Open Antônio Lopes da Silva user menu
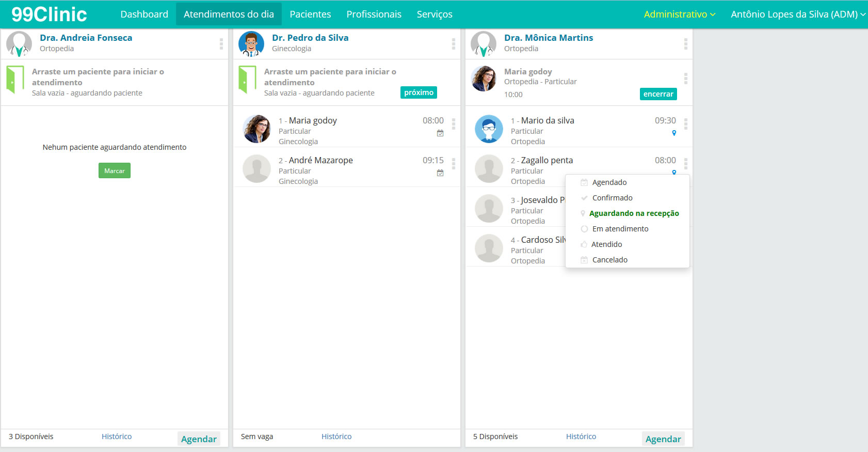This screenshot has width=868, height=452. point(797,14)
